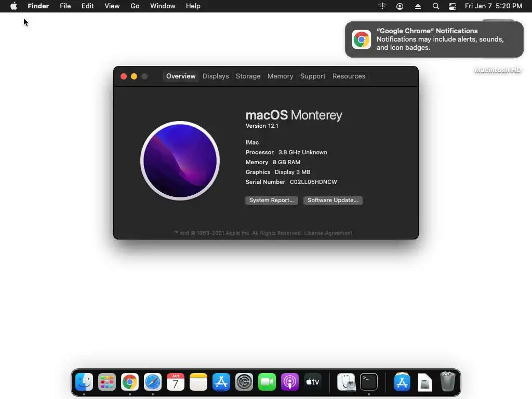Click the Software Update button
The height and width of the screenshot is (399, 532).
tap(332, 200)
